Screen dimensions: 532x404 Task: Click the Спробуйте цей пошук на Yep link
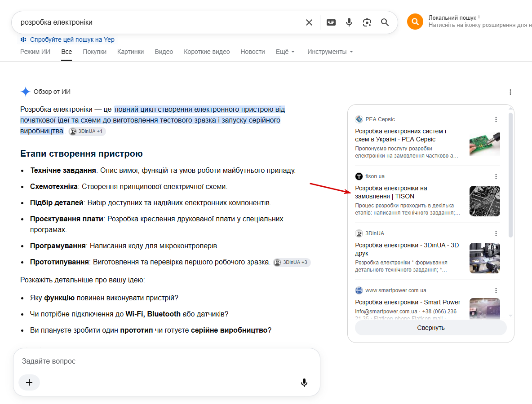72,40
